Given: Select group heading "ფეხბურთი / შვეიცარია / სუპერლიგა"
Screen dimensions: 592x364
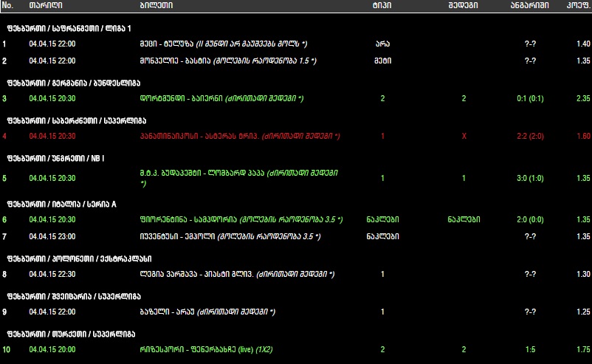Looking at the screenshot, I should (74, 296).
